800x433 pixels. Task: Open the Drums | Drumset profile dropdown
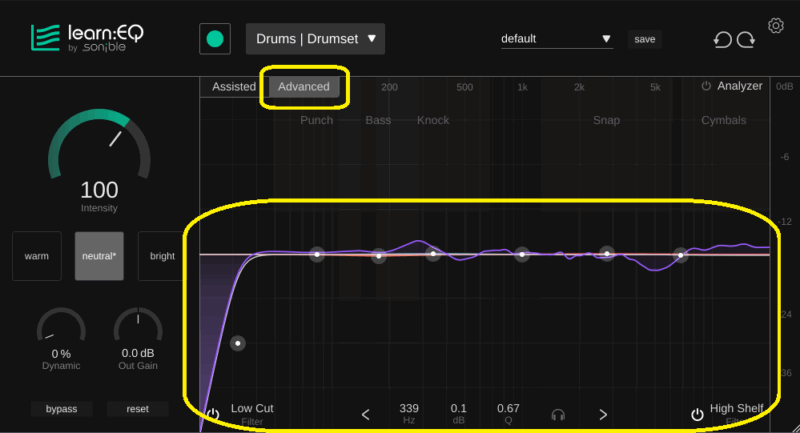[315, 39]
